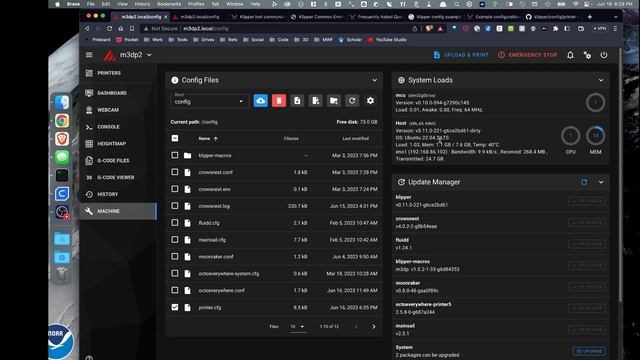
Task: Open G-Code Files page
Action: click(x=118, y=160)
